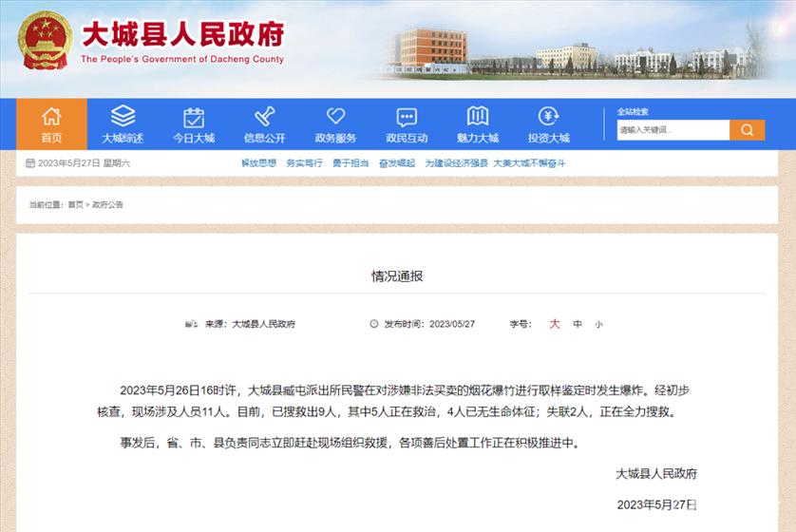The width and height of the screenshot is (796, 532).
Task: Open the 大城综述 menu label
Action: (123, 138)
